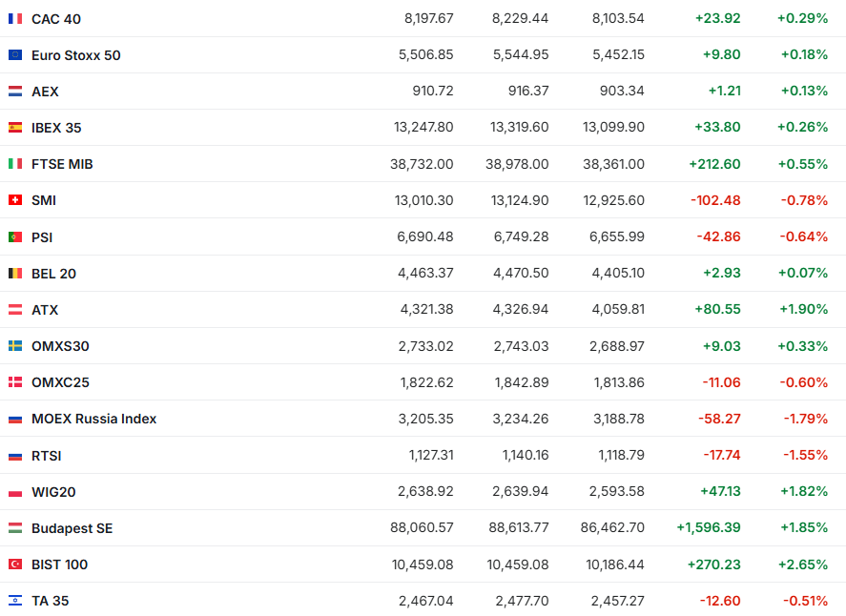Click the Sweden flag icon beside OMXS30
Image resolution: width=846 pixels, height=616 pixels.
tap(15, 346)
